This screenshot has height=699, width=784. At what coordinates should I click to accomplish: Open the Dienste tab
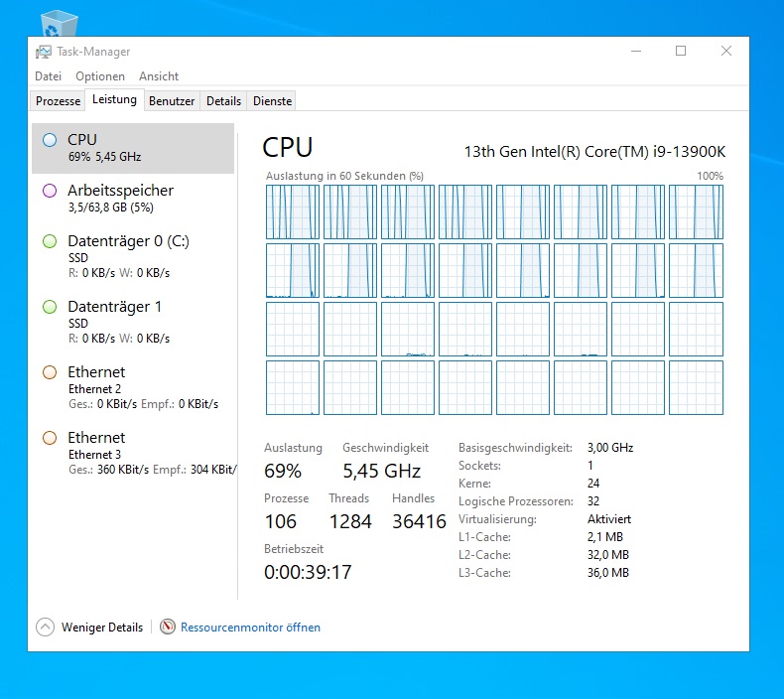point(273,100)
